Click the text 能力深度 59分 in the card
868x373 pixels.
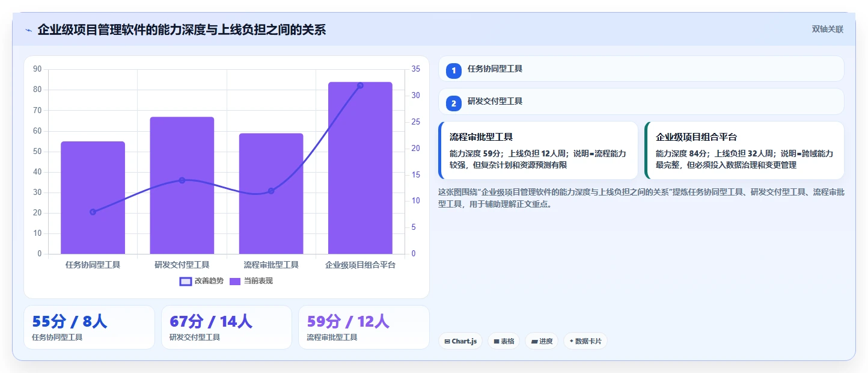tap(476, 153)
